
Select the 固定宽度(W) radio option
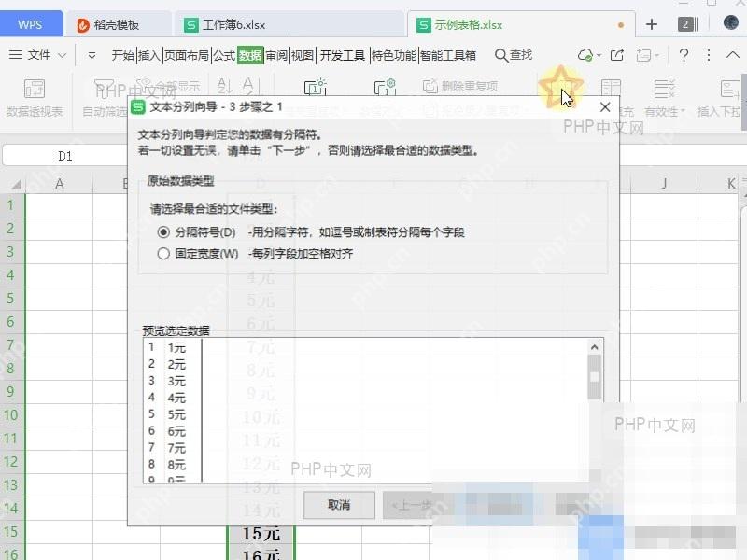163,253
